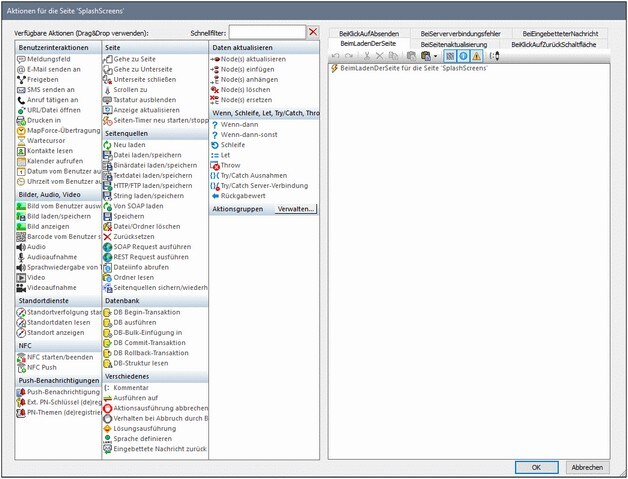Clear the Schnellfilter with red X

pyautogui.click(x=313, y=33)
